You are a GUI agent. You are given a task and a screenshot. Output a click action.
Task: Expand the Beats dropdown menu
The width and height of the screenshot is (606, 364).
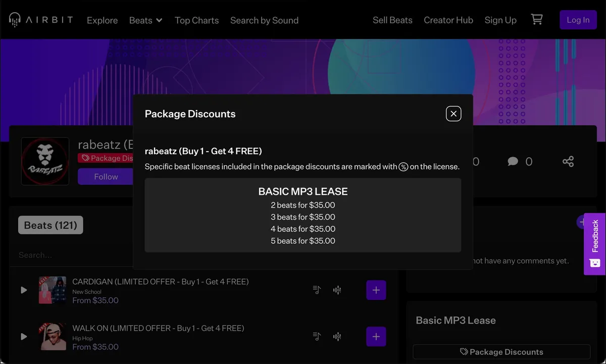(145, 20)
